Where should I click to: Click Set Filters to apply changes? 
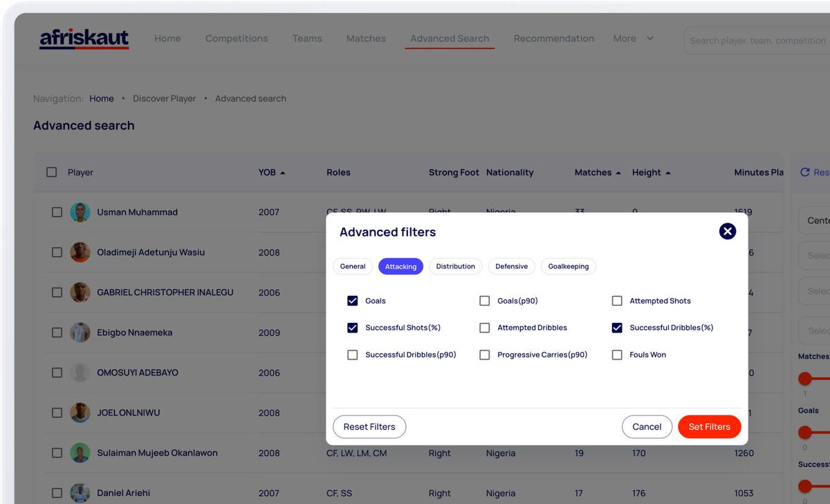[709, 427]
